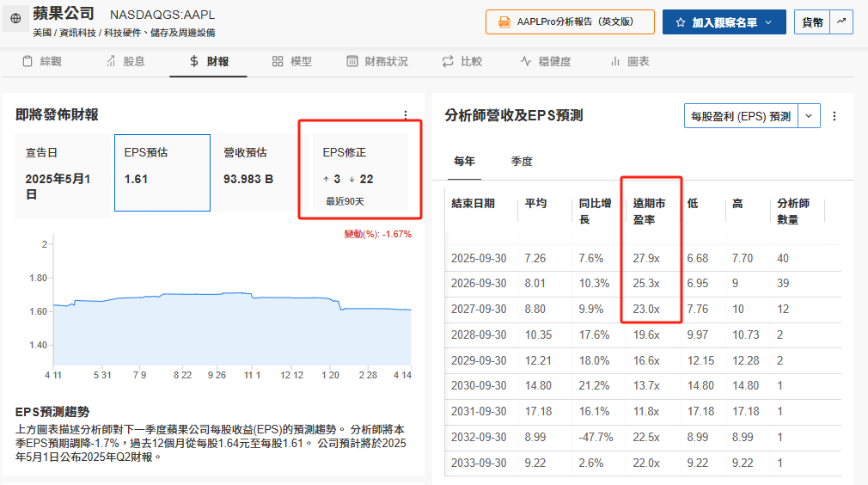Select the 財報 tab
The width and height of the screenshot is (868, 485).
(x=209, y=61)
